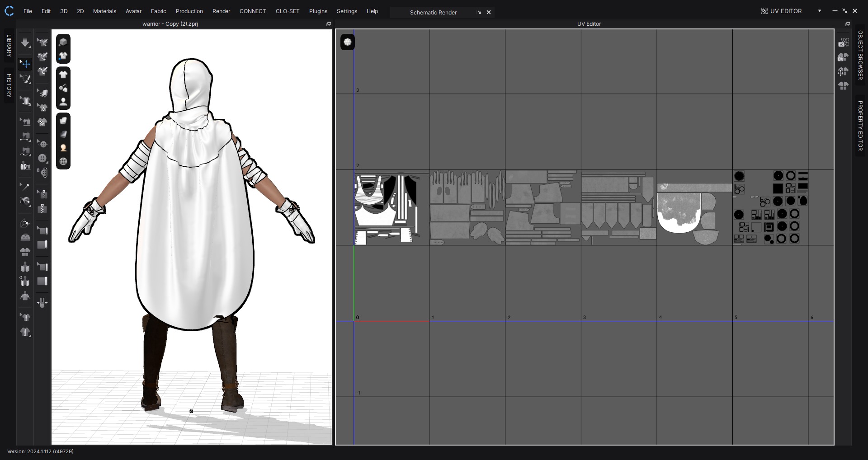Choose the dotted lasso brush selection tool

25,79
